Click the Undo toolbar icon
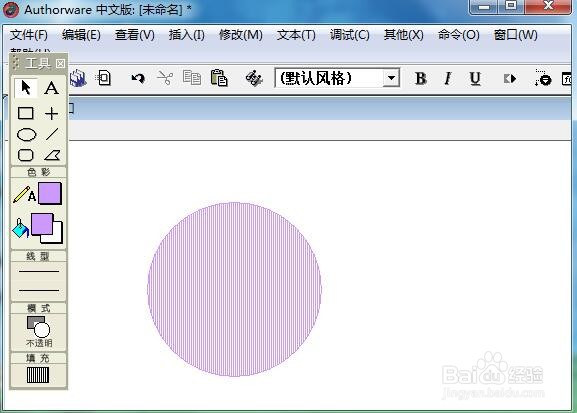 point(138,78)
